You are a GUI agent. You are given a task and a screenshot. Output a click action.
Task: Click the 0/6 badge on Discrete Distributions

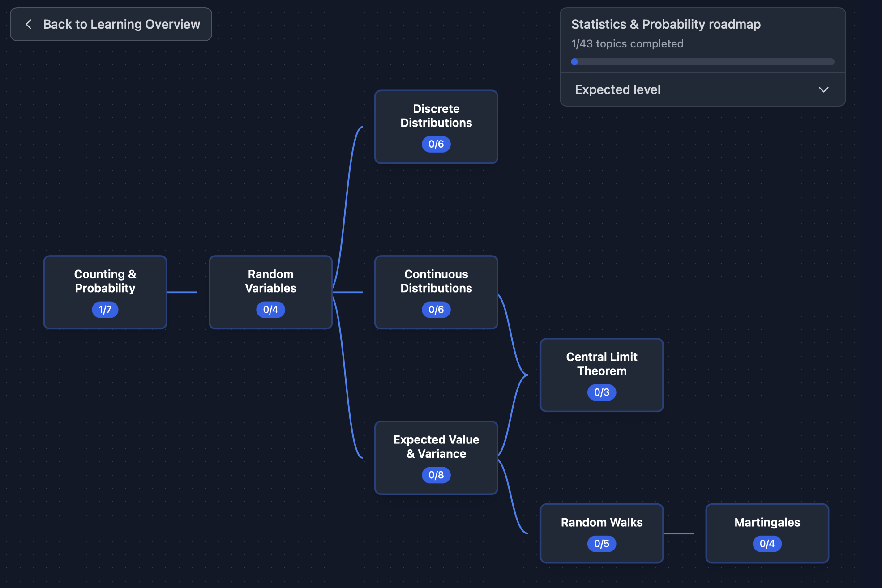point(436,144)
